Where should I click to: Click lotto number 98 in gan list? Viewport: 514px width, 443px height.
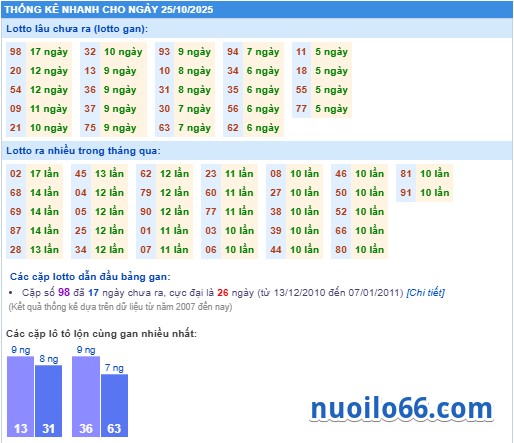click(16, 52)
